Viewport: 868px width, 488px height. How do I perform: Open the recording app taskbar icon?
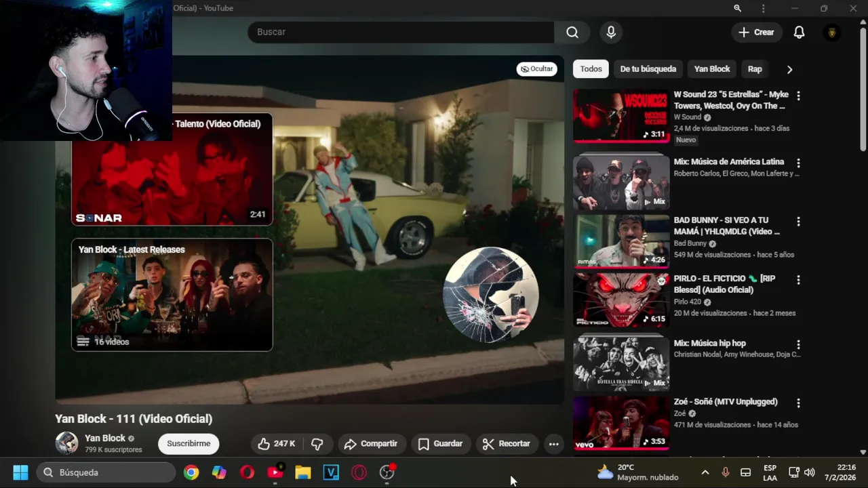coord(387,472)
